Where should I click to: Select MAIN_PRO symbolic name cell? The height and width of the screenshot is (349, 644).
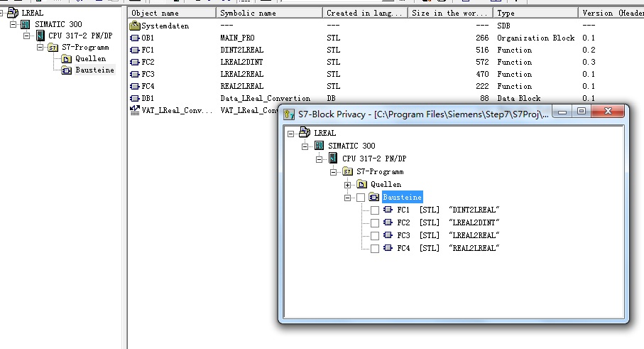[237, 38]
